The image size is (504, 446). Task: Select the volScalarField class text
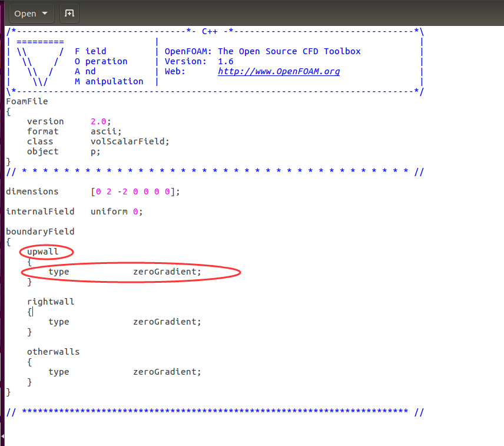pyautogui.click(x=130, y=141)
